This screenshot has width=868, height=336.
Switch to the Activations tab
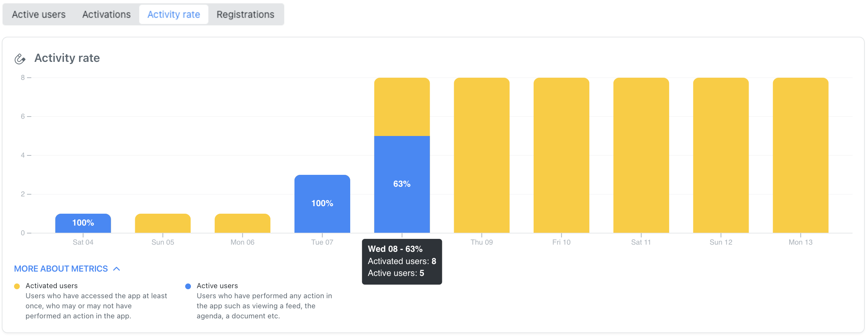106,14
